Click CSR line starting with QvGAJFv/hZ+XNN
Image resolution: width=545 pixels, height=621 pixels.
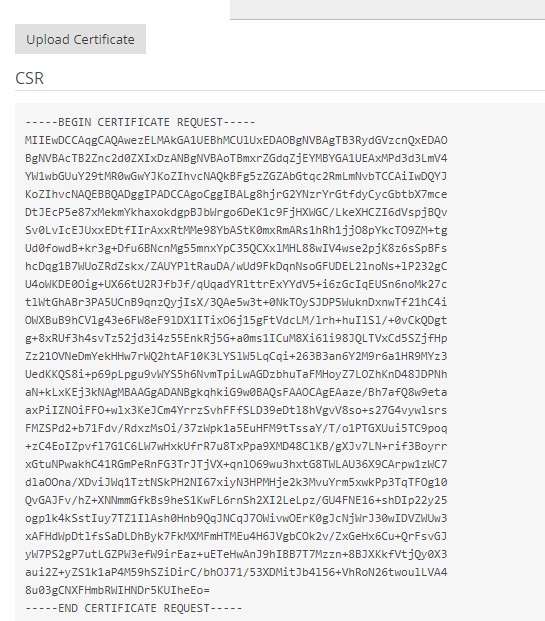pos(236,500)
